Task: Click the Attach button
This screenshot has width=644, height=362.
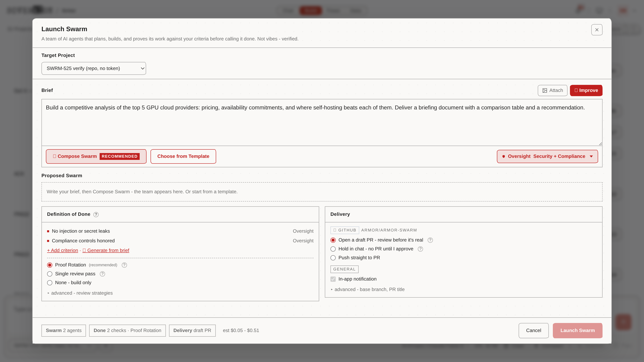Action: point(552,90)
